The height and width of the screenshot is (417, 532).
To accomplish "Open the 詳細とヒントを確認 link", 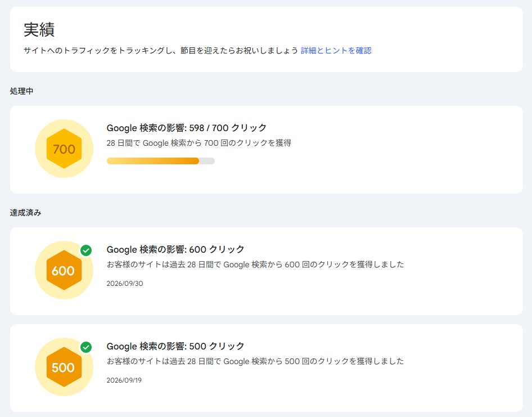I will pos(336,51).
